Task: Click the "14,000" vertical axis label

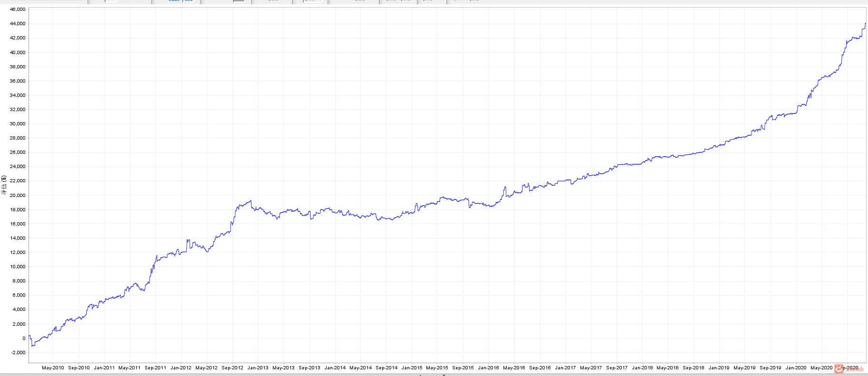Action: [x=18, y=238]
